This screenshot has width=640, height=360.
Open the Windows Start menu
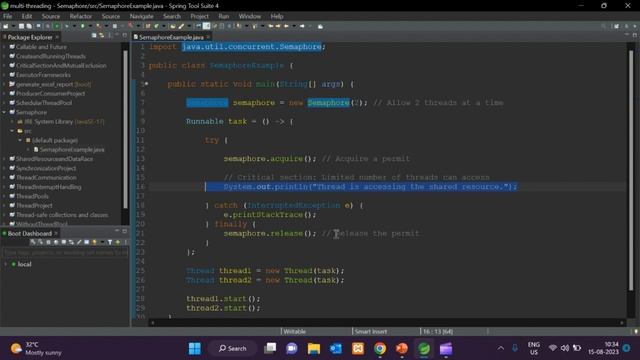(x=195, y=349)
